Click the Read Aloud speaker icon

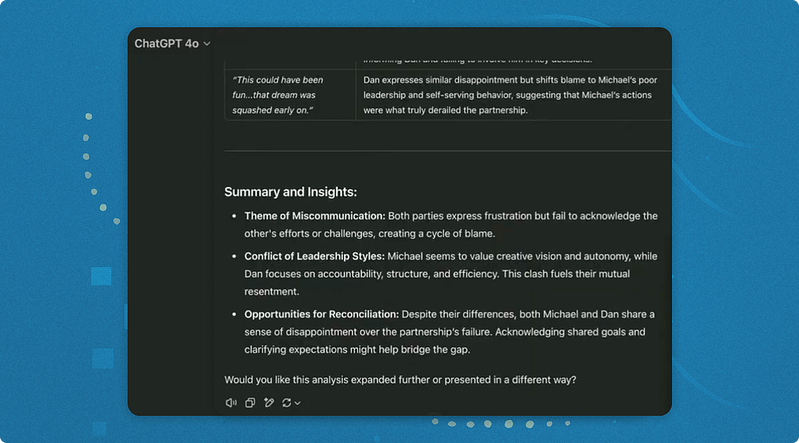click(231, 403)
